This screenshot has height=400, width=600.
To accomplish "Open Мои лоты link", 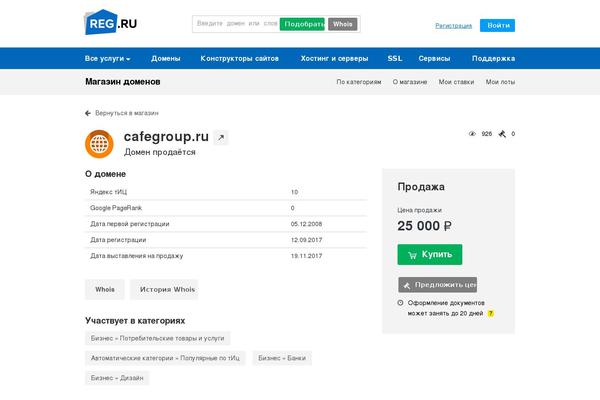I will click(x=500, y=82).
